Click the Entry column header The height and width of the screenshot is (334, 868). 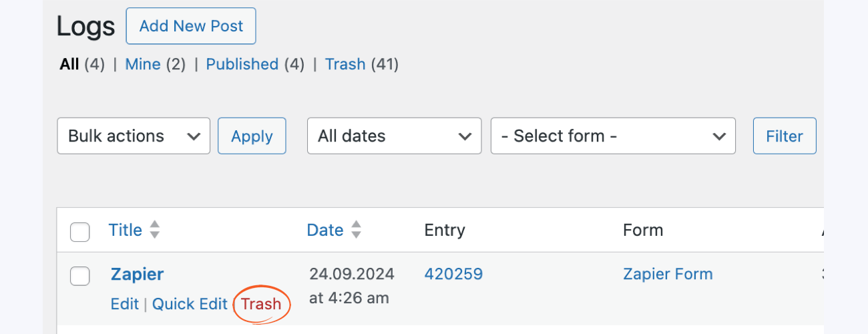click(x=445, y=230)
